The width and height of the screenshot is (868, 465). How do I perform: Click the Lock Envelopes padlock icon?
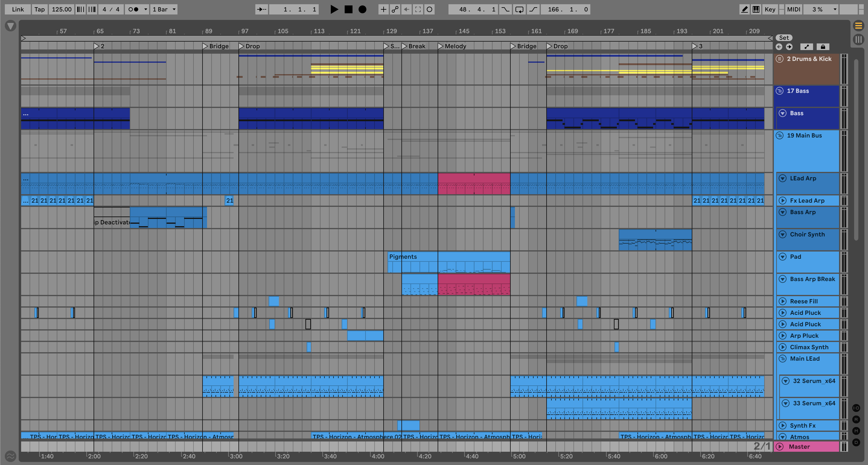[823, 47]
